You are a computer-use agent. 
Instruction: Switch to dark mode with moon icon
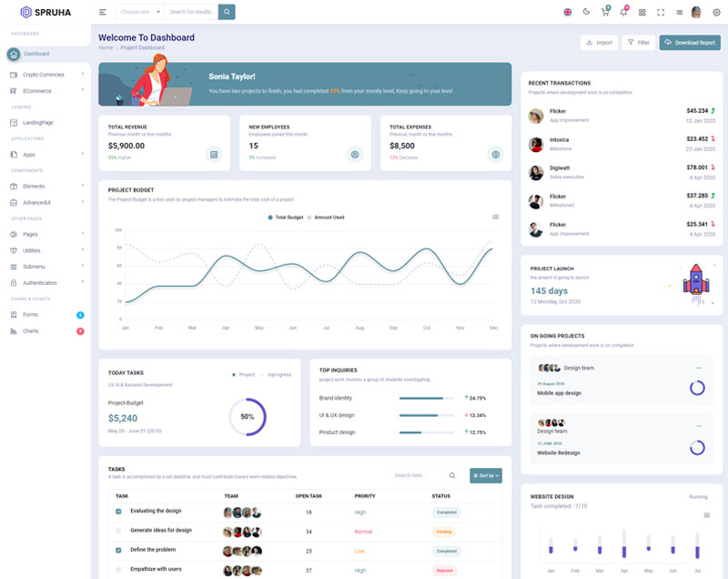click(x=586, y=12)
